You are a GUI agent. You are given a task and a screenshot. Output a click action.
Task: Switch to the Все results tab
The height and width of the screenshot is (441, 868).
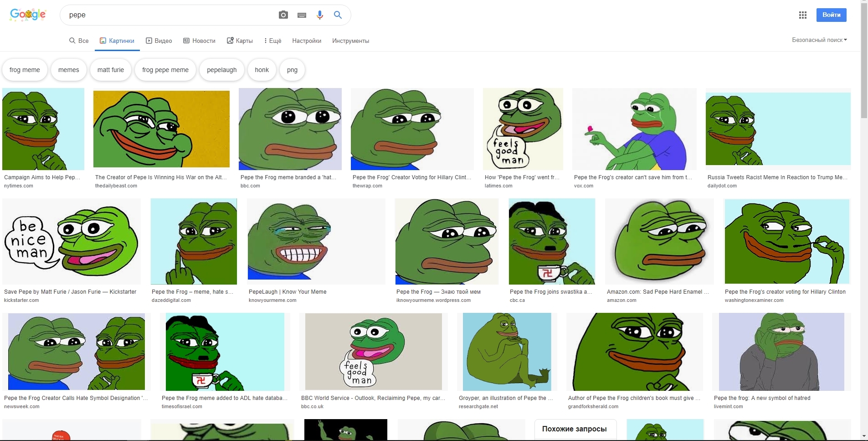click(x=79, y=41)
